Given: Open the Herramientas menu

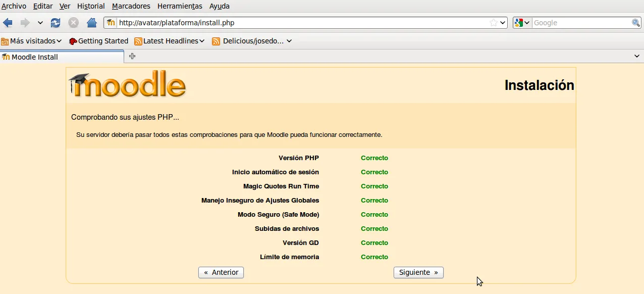Looking at the screenshot, I should [x=180, y=6].
